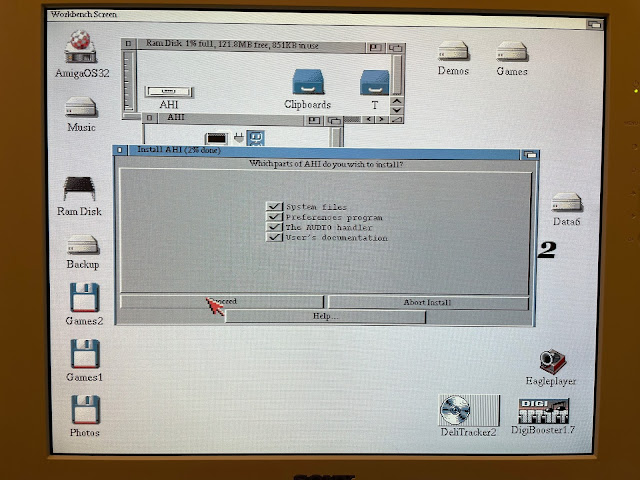Select the Data6 drive icon
Screen dimensions: 640x480
[567, 202]
